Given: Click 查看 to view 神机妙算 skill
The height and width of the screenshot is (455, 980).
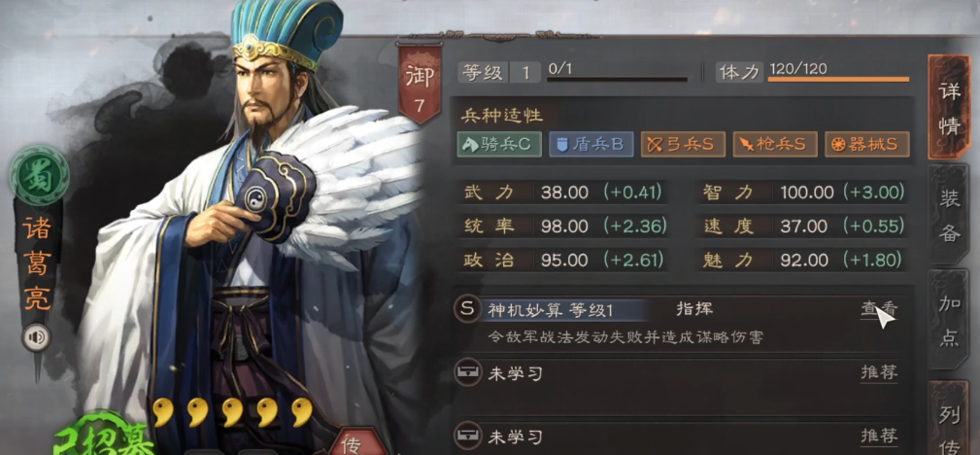Looking at the screenshot, I should click(x=879, y=309).
